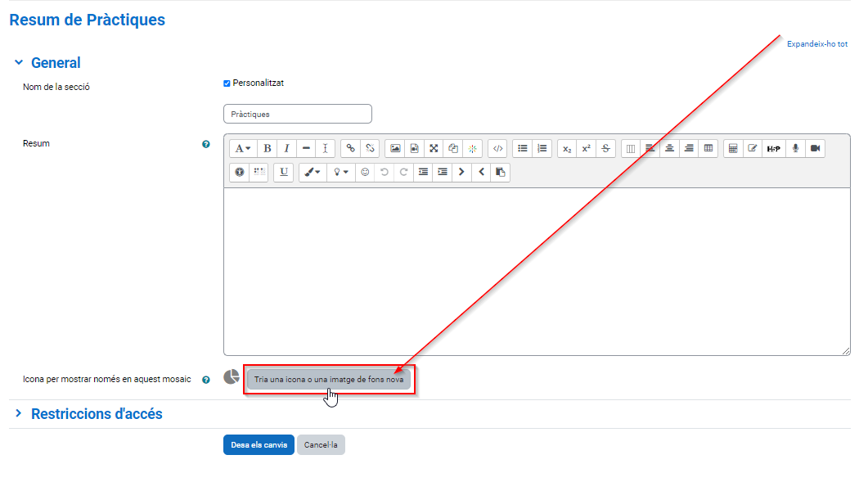The height and width of the screenshot is (482, 868).
Task: Click the Expandeix-ho tot link
Action: click(816, 44)
